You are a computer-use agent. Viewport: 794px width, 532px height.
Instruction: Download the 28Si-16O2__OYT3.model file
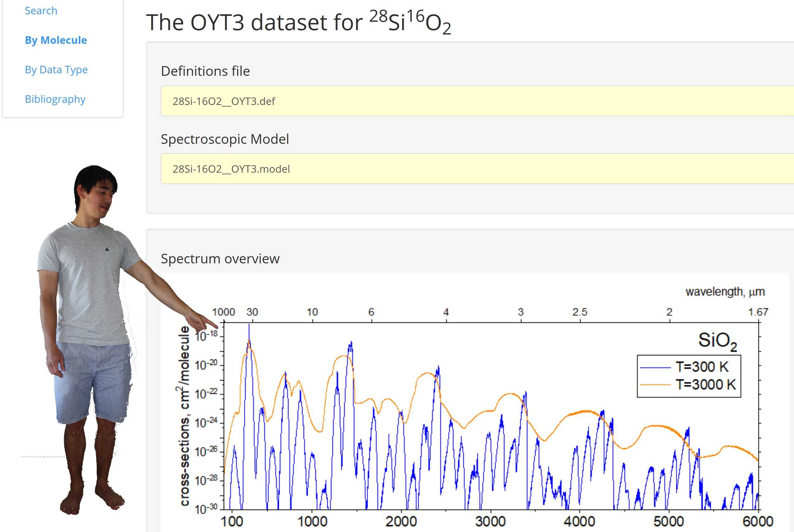231,169
